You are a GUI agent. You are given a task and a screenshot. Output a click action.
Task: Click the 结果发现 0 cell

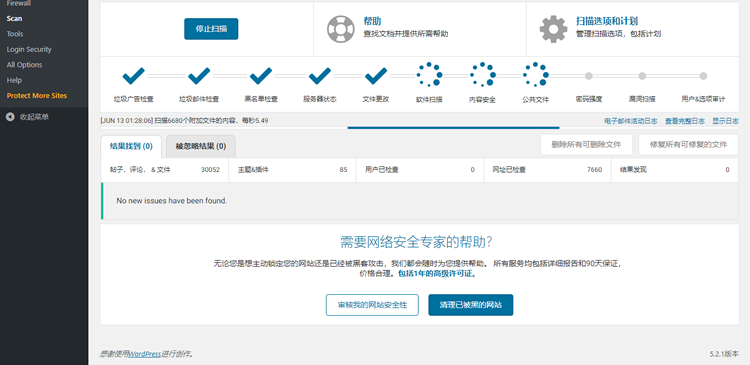675,170
